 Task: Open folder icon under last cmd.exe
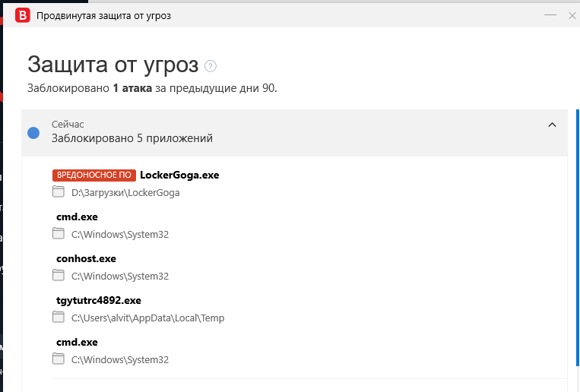pos(58,359)
